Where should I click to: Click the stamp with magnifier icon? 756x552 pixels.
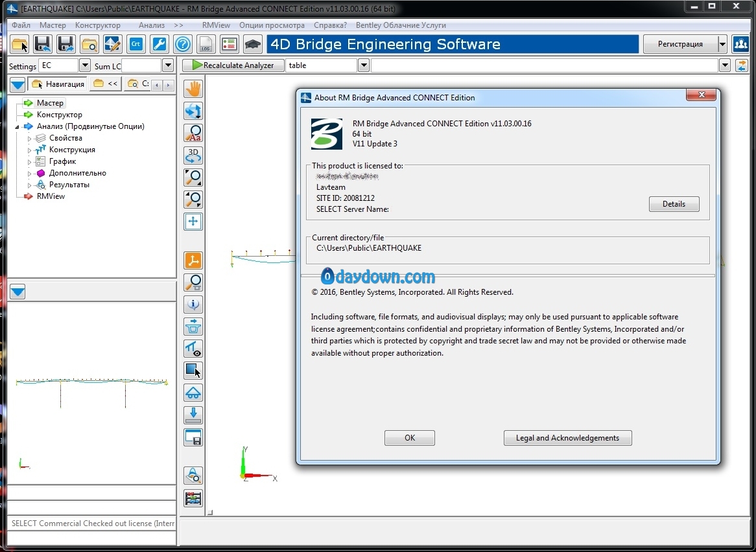click(x=193, y=476)
